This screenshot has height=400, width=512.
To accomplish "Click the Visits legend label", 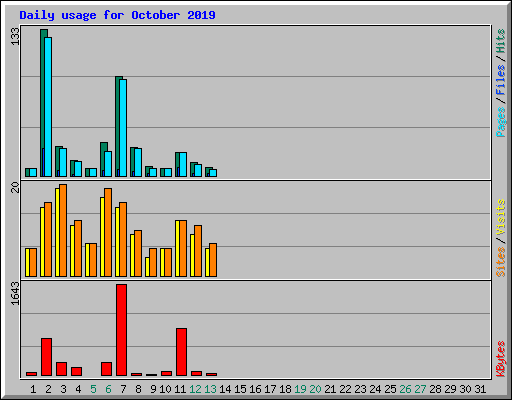I will point(501,217).
